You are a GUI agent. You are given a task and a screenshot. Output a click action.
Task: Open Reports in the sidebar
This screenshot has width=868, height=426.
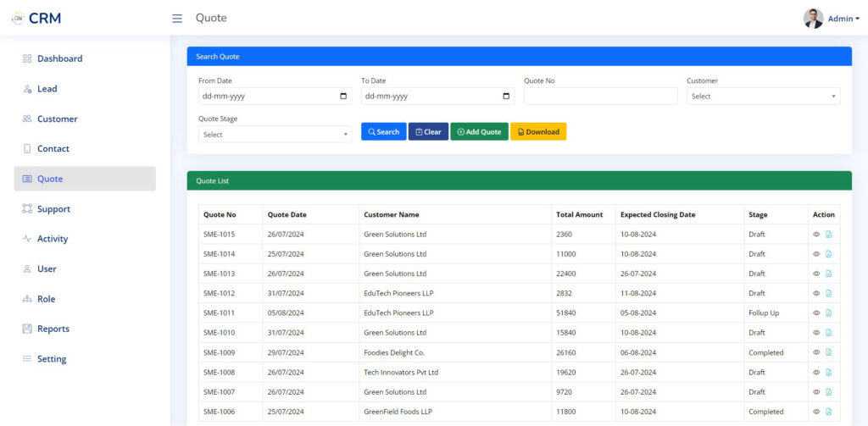click(85, 329)
